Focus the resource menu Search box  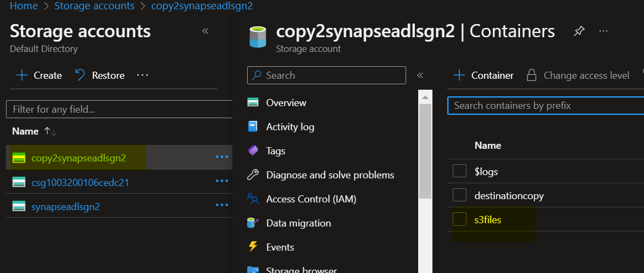[x=327, y=75]
